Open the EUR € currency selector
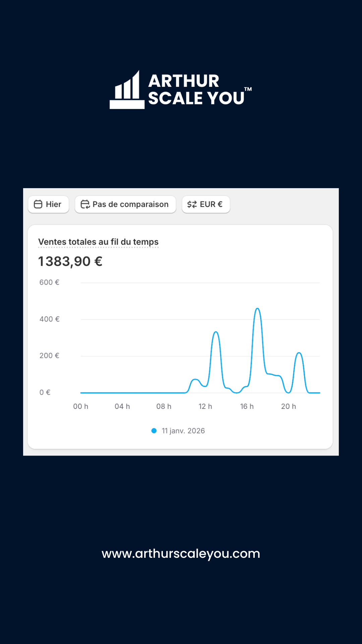Screen dimensions: 362x644 [206, 204]
